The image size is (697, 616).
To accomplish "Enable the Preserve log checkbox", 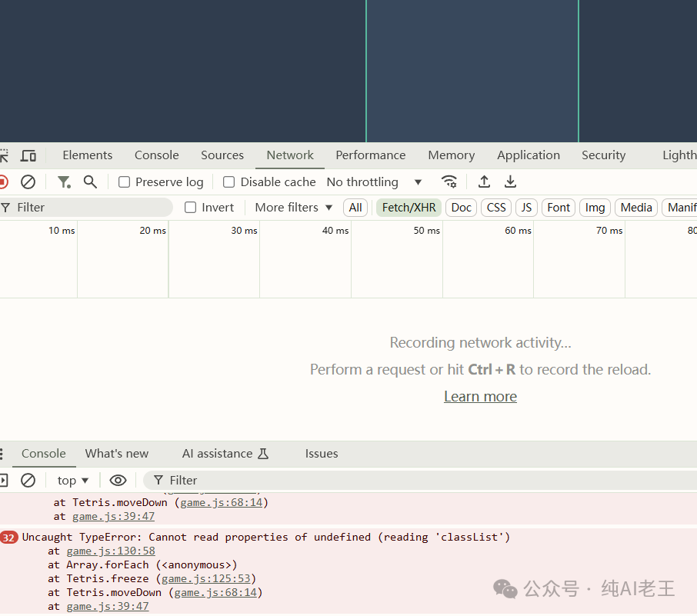I will tap(124, 182).
